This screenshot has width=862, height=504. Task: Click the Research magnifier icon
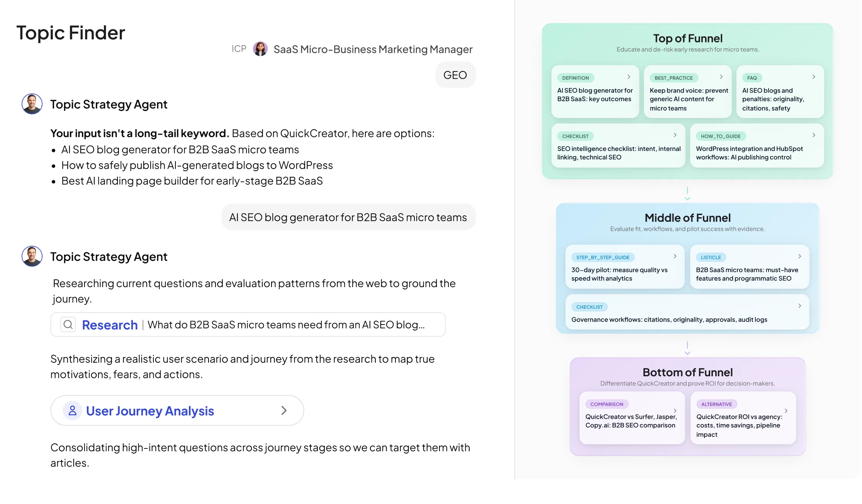point(68,325)
